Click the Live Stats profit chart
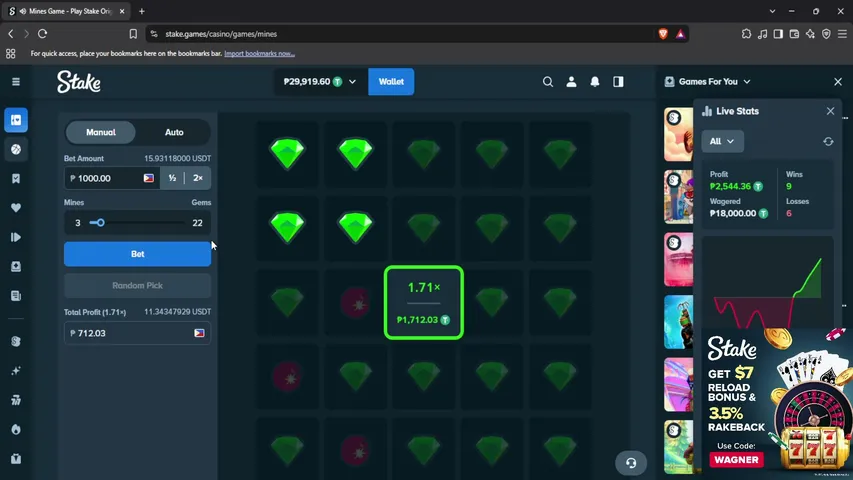This screenshot has width=853, height=480. tap(768, 283)
